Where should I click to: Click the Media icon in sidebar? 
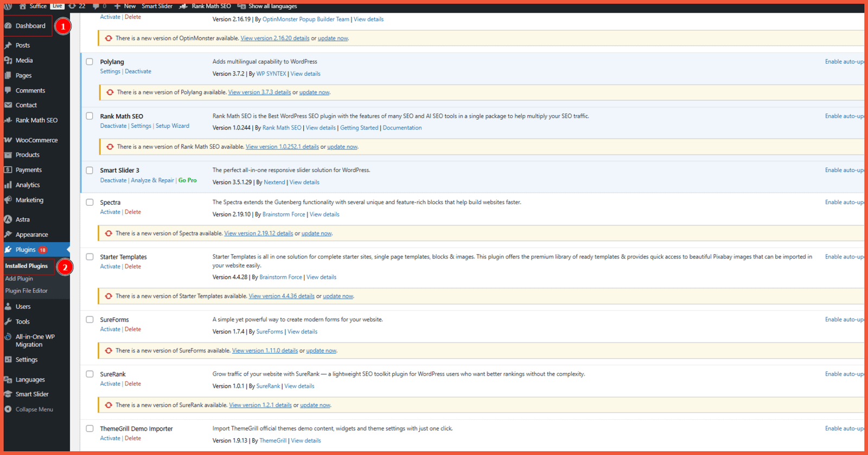pyautogui.click(x=8, y=60)
